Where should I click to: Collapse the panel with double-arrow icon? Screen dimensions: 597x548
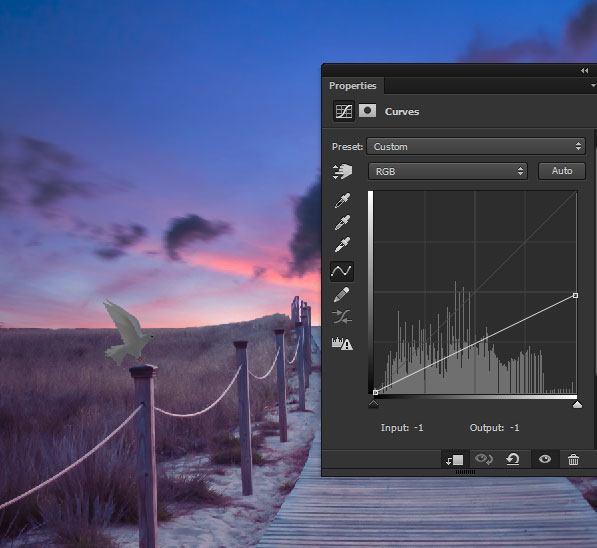point(584,70)
